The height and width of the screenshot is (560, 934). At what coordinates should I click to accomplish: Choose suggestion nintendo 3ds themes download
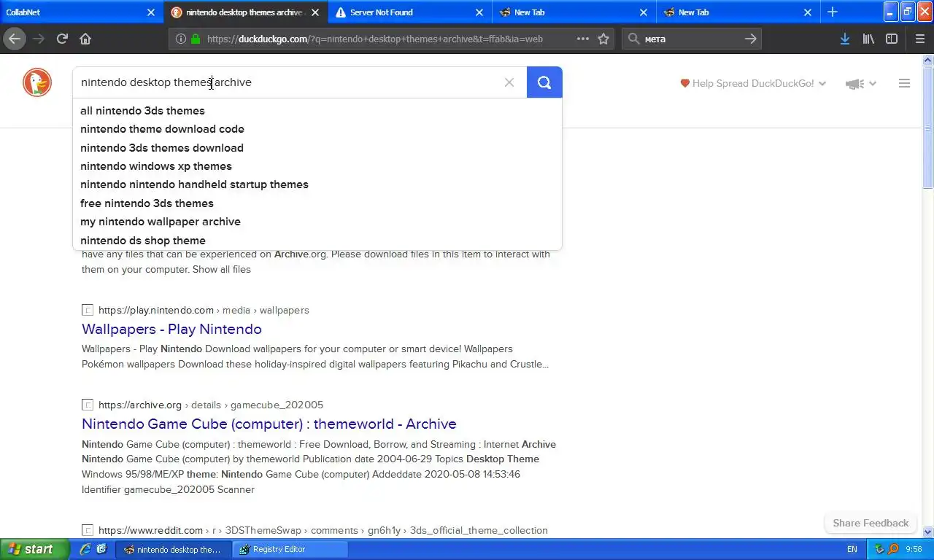click(x=317, y=147)
